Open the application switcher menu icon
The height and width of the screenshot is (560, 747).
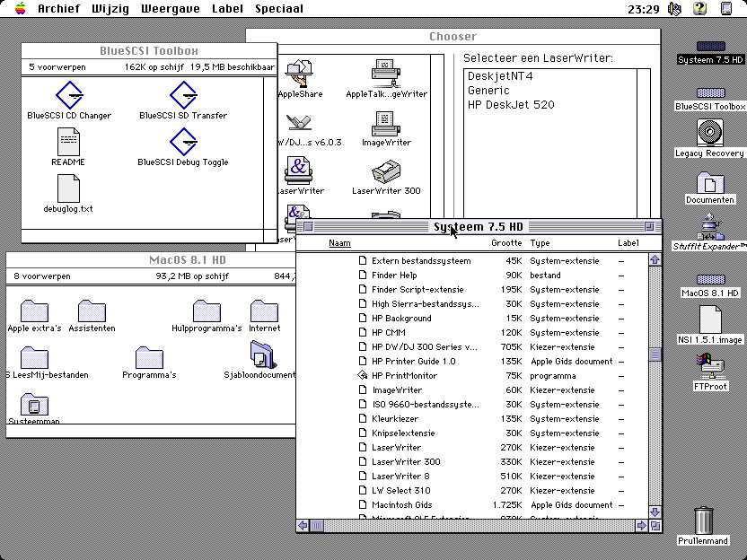point(725,9)
